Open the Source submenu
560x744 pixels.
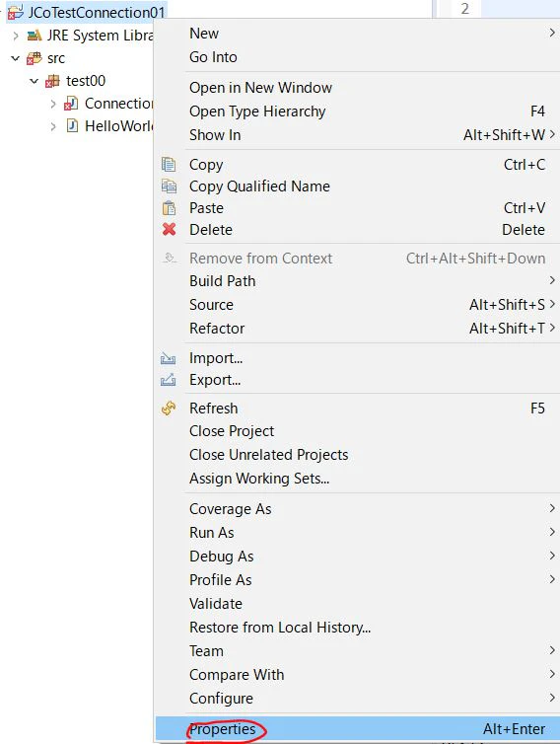(x=357, y=305)
